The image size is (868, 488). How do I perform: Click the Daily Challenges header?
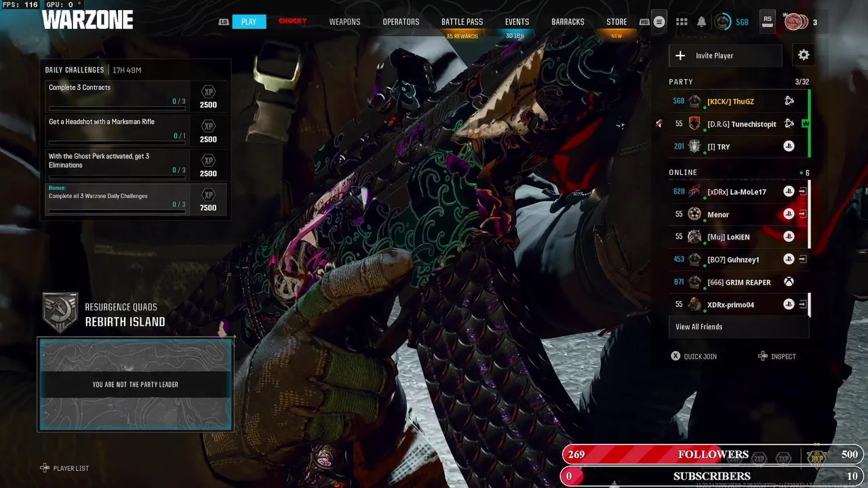point(75,70)
